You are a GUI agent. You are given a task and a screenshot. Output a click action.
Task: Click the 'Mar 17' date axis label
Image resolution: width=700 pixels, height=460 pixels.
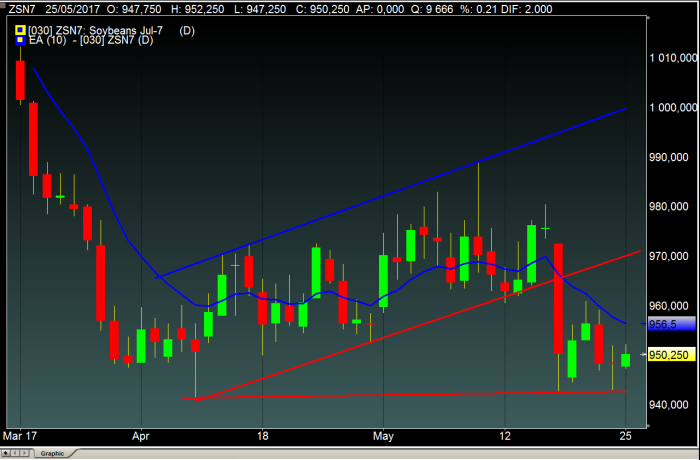point(20,436)
